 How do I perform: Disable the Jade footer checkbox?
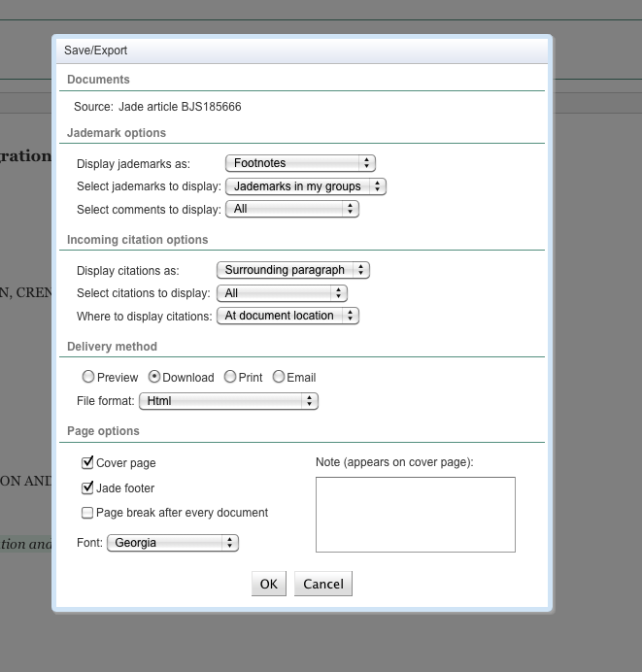88,488
